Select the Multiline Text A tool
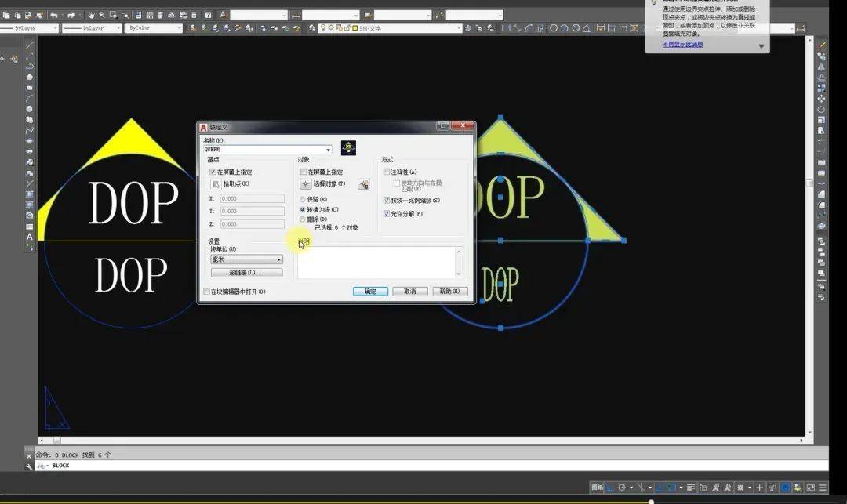Viewport: 847px width, 504px height. [29, 237]
